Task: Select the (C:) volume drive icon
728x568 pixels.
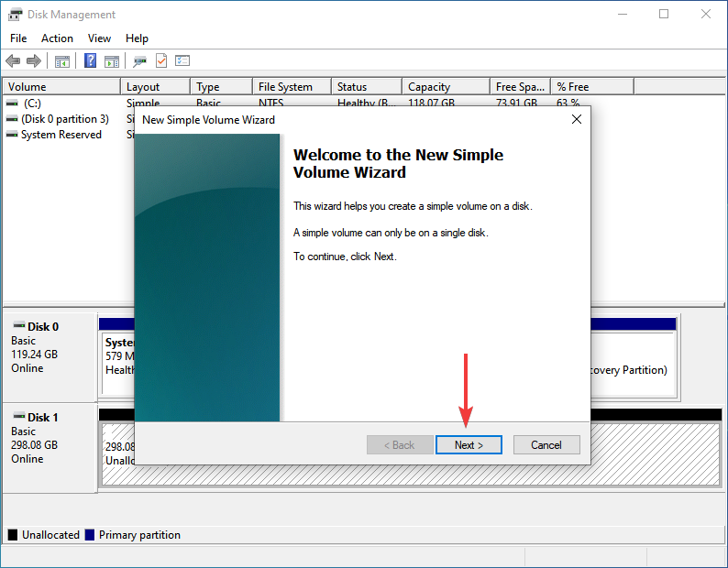Action: point(12,103)
